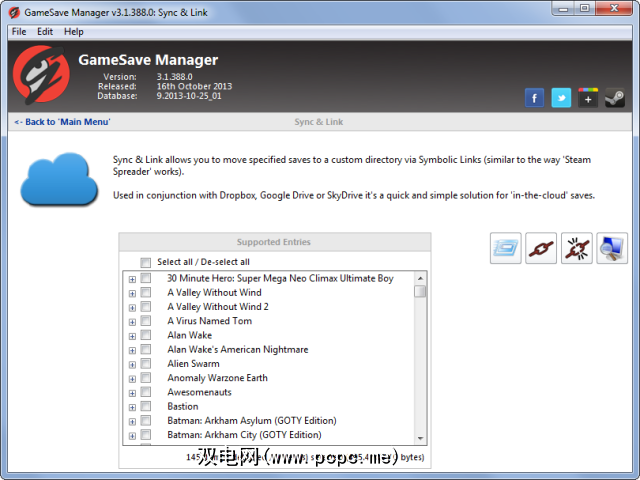Open the GameSave Manager Facebook page icon

[x=534, y=98]
